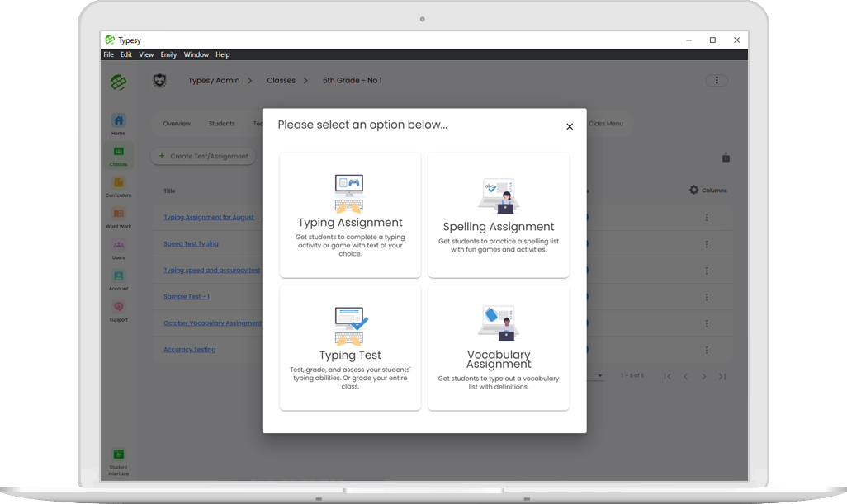Screen dimensions: 847x504
Task: Click the Typesy Admin breadcrumb
Action: pos(214,80)
